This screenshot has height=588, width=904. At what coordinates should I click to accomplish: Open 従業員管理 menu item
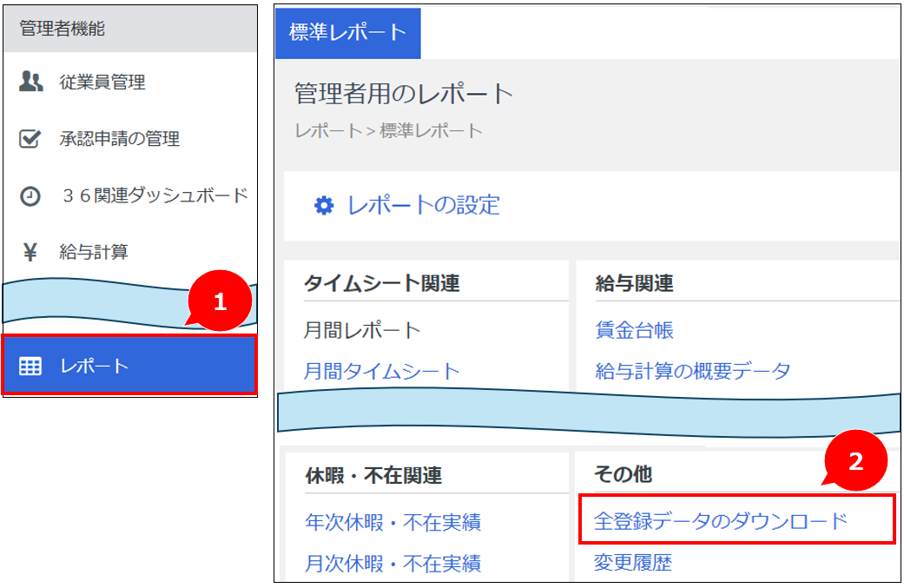[102, 83]
